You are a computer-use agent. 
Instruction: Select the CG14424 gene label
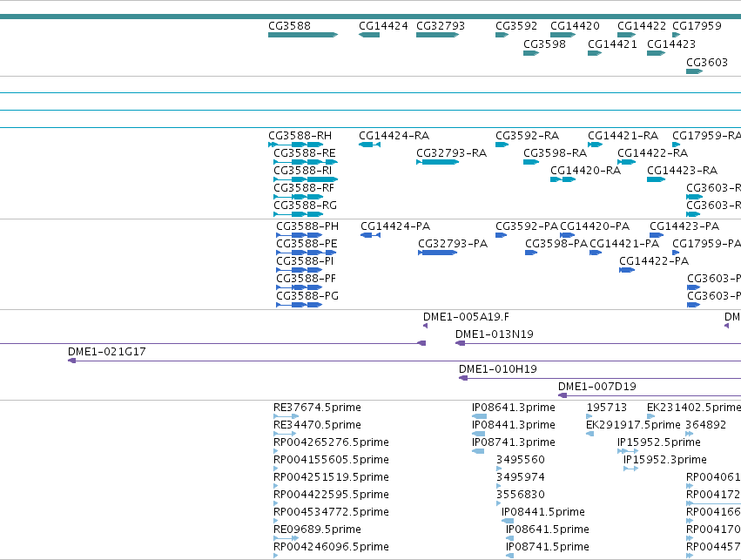[x=383, y=26]
